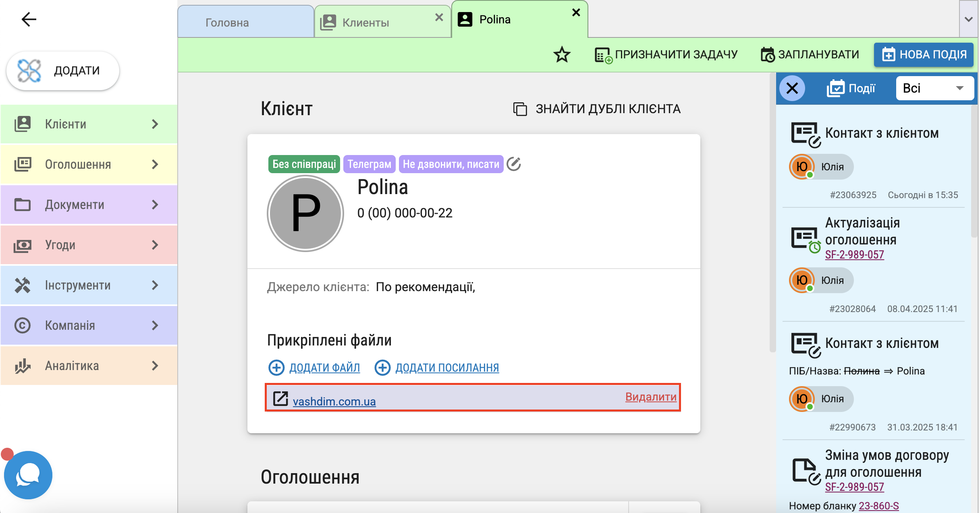Click ДОДАТИ ПОСИЛАННЯ link
The image size is (980, 513).
[x=437, y=368]
